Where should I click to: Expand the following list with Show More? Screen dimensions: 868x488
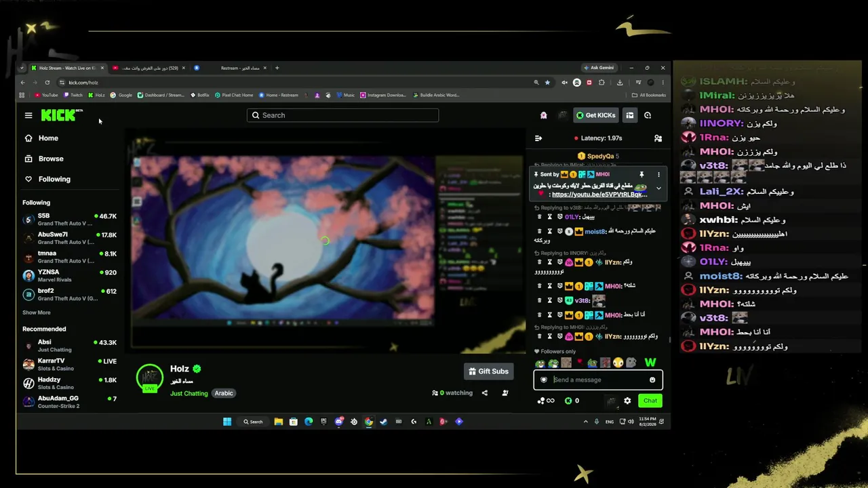tap(37, 312)
